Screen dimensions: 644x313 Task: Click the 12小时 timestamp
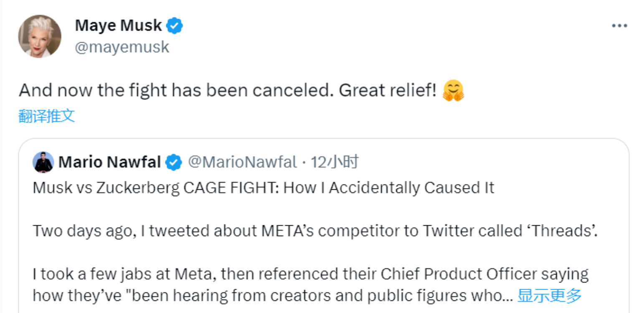(335, 162)
